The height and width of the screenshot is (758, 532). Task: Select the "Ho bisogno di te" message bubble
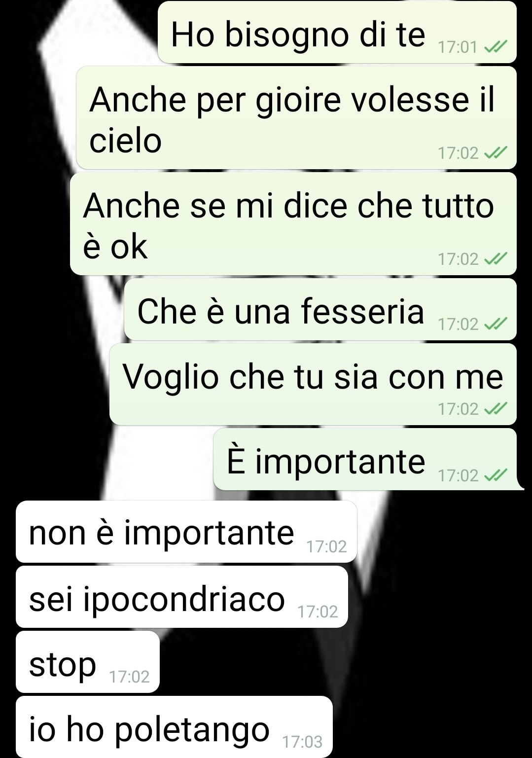click(x=337, y=33)
